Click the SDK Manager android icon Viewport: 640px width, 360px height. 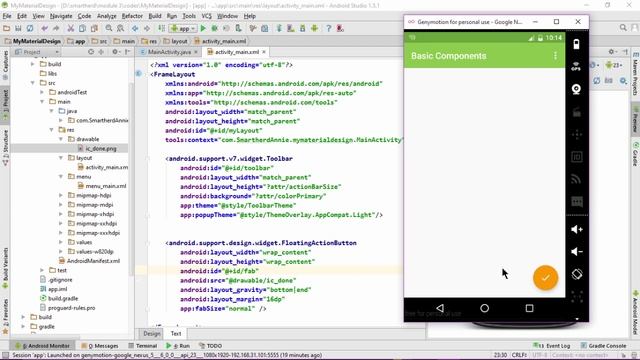click(302, 28)
